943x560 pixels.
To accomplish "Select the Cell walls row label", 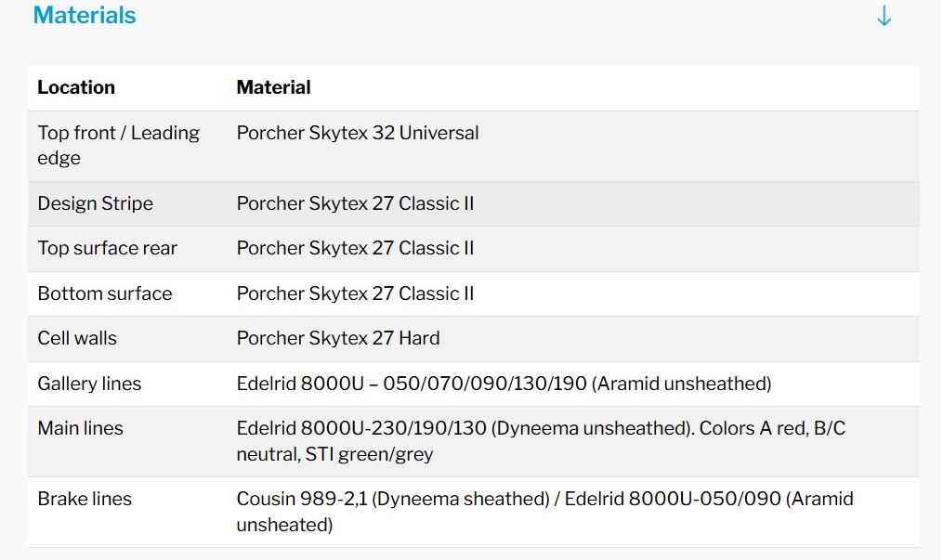I will (x=77, y=338).
